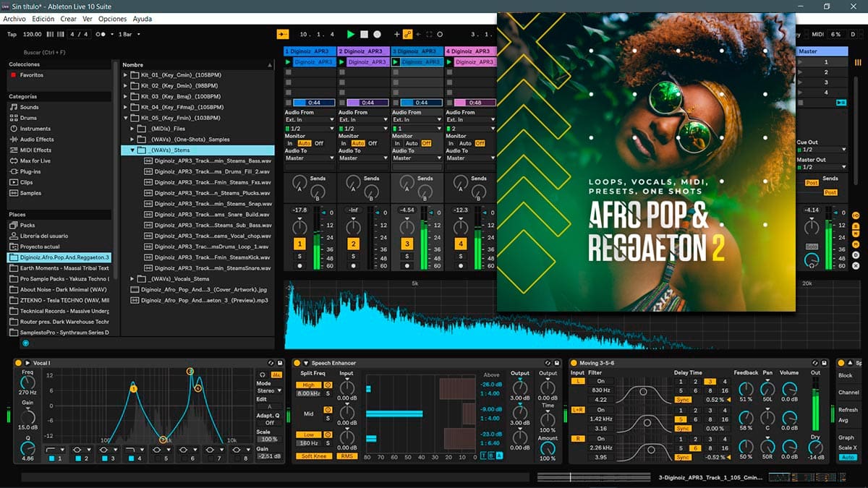The image size is (868, 488).
Task: Open the Samples browser category
Action: coord(30,193)
